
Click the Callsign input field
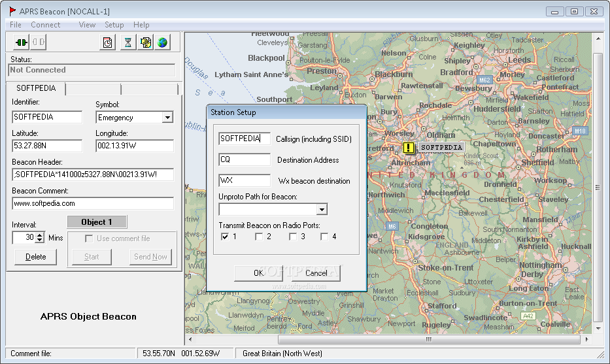(245, 139)
